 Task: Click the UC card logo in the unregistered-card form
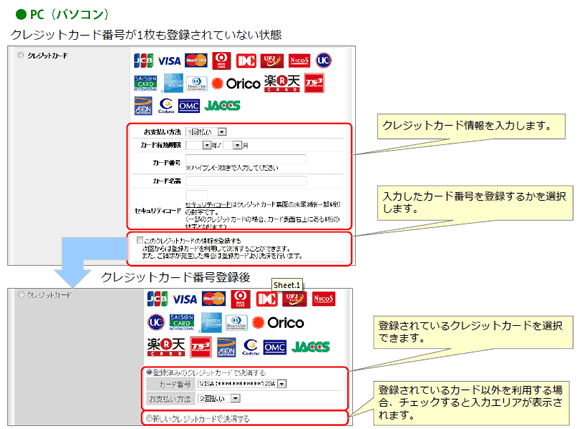coord(324,60)
